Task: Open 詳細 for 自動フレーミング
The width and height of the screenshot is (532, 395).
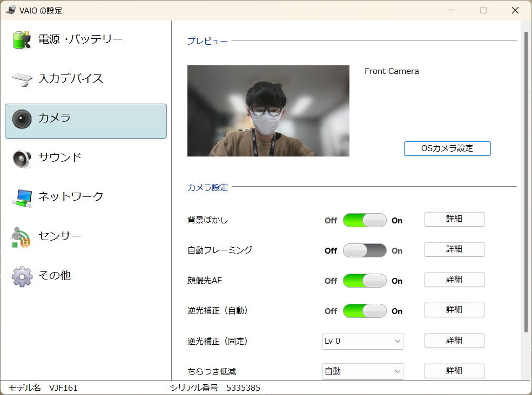Action: point(454,249)
